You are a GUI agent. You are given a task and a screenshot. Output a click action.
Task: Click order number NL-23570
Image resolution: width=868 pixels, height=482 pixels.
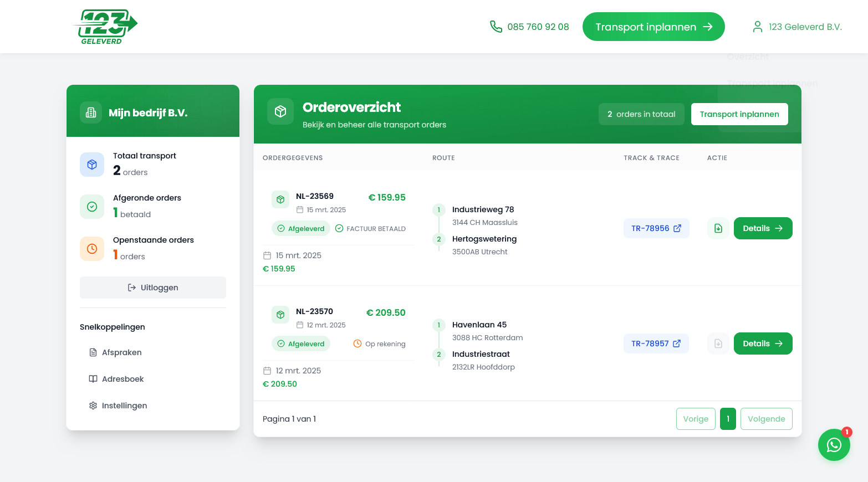tap(314, 311)
